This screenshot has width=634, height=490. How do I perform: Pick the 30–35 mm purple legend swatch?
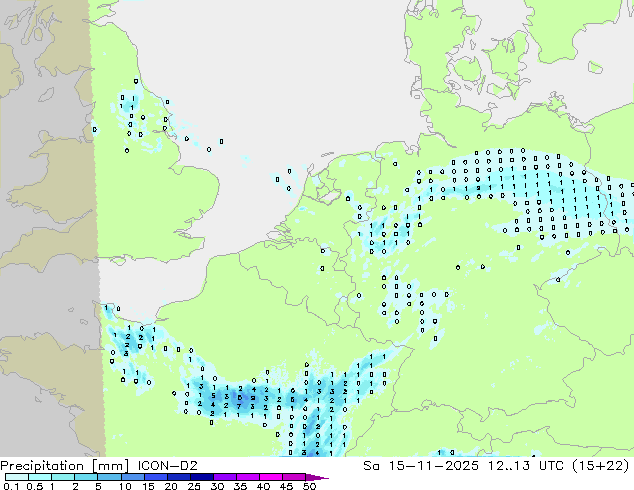pyautogui.click(x=224, y=477)
